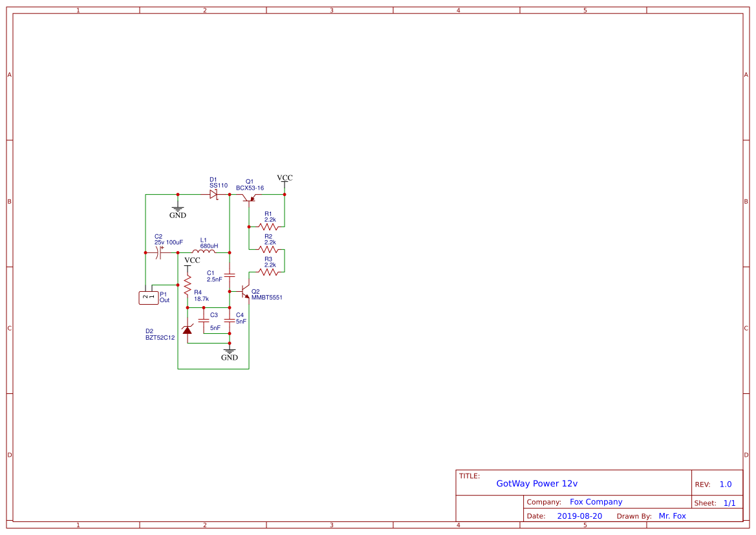Click the R4 designator label
This screenshot has height=535, width=756.
click(198, 292)
